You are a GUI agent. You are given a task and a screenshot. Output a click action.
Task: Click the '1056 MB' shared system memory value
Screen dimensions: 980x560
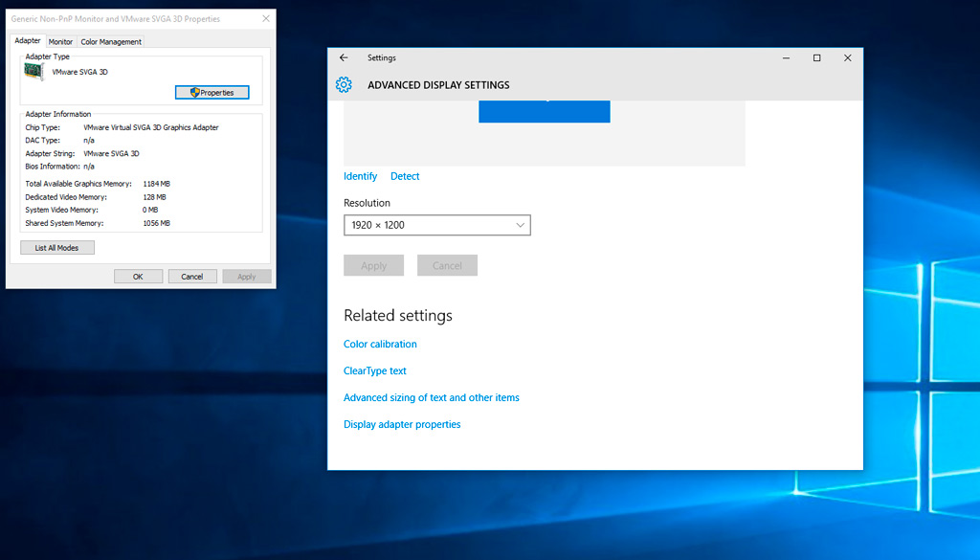pos(156,223)
